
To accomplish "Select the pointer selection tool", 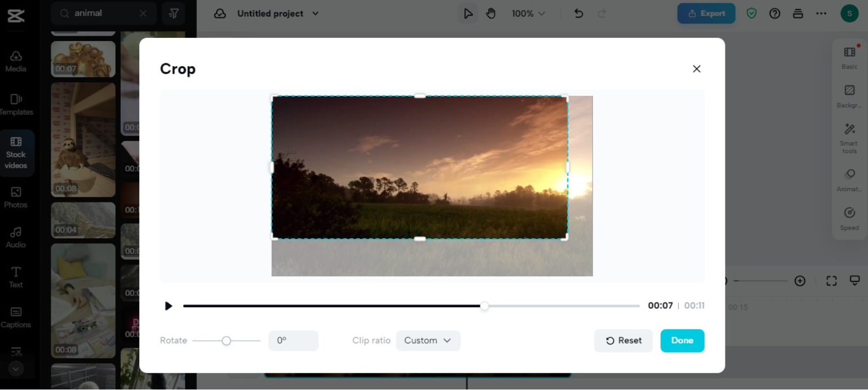I will coord(468,13).
